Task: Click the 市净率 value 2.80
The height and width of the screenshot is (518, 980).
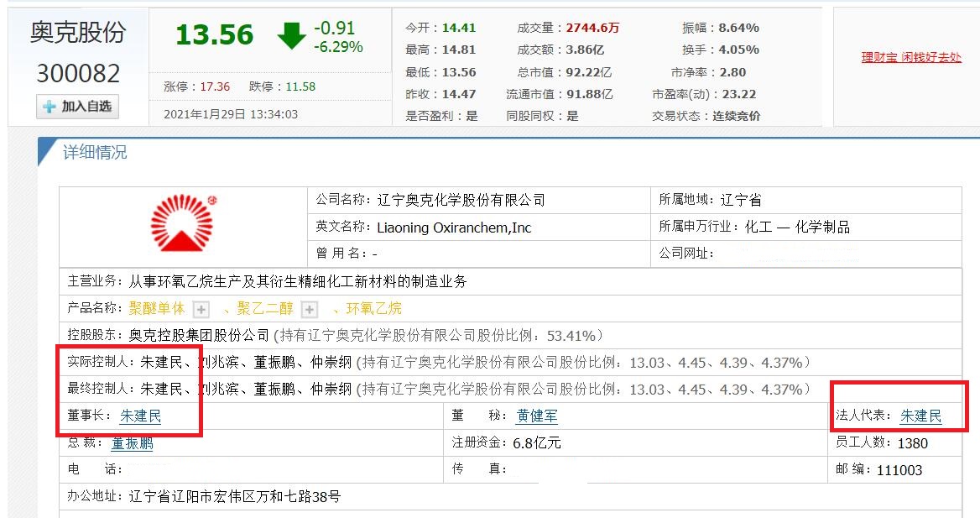Action: pyautogui.click(x=732, y=72)
